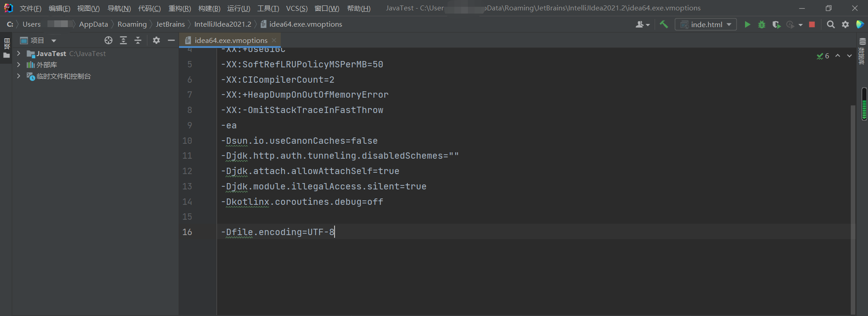The height and width of the screenshot is (316, 868).
Task: Click the Roaming breadcrumb
Action: [132, 24]
